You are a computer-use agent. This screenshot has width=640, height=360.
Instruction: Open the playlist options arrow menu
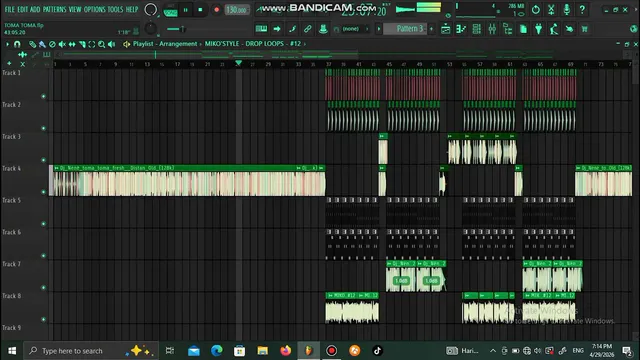7,44
